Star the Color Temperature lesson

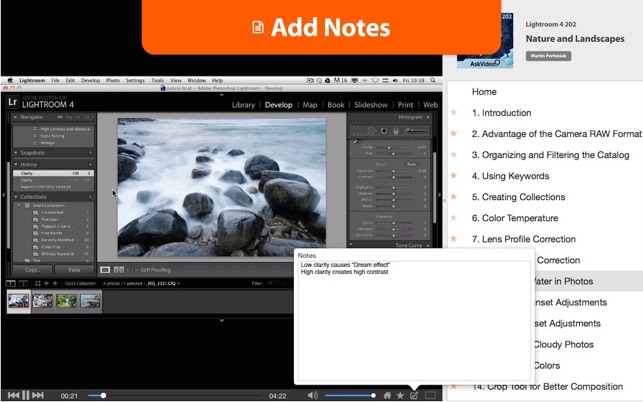pyautogui.click(x=454, y=218)
